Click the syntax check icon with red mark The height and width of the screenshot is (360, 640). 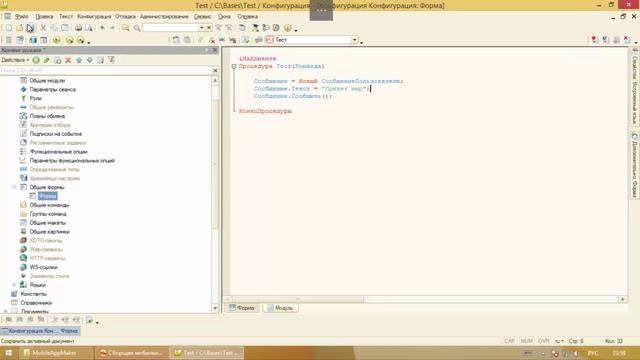[212, 40]
